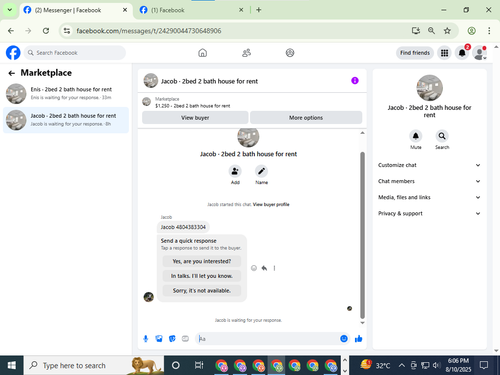Go to the Home feed icon
The height and width of the screenshot is (375, 500).
point(202,53)
